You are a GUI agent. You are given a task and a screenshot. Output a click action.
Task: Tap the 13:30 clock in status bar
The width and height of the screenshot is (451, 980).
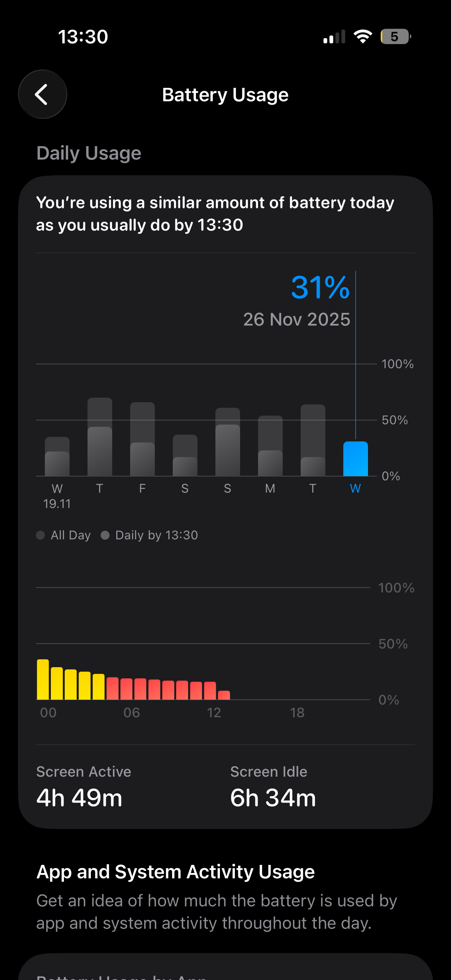tap(83, 37)
